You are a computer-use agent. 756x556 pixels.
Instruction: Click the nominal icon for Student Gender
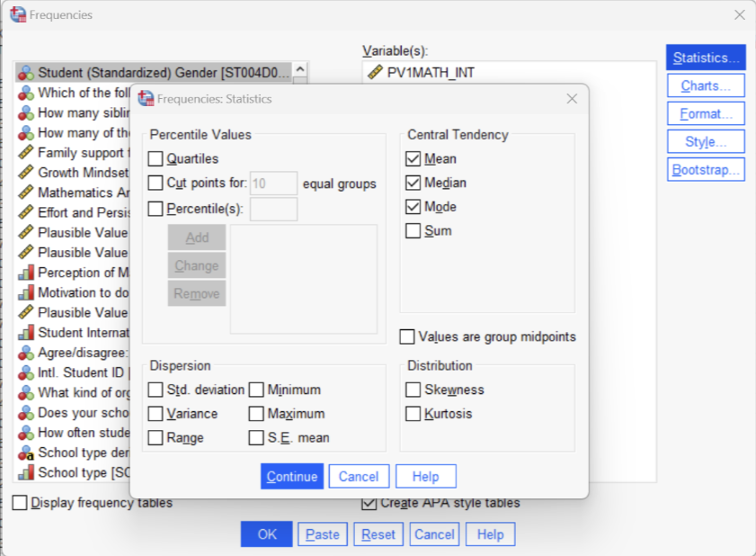click(26, 73)
